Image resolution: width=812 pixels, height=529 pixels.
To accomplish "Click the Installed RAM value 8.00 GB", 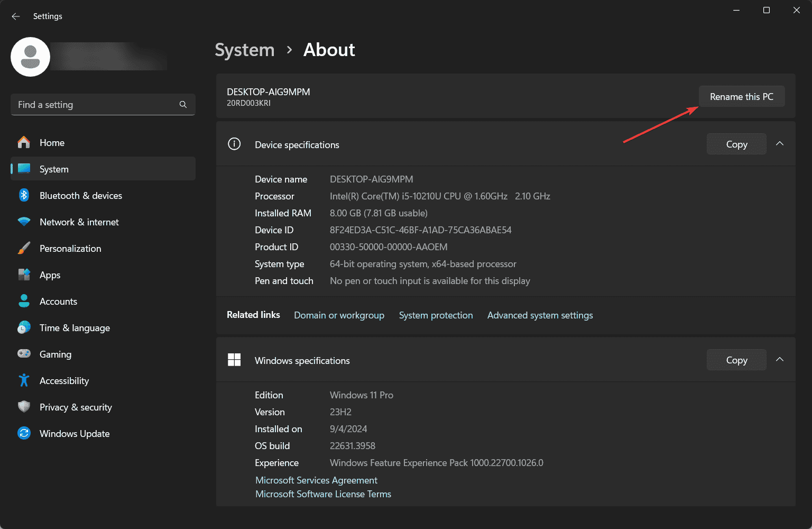I will pos(379,213).
